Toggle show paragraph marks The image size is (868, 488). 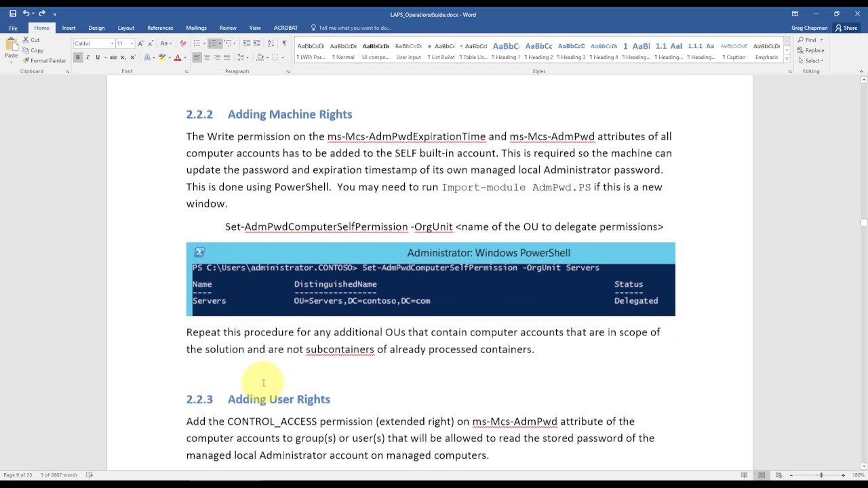284,43
